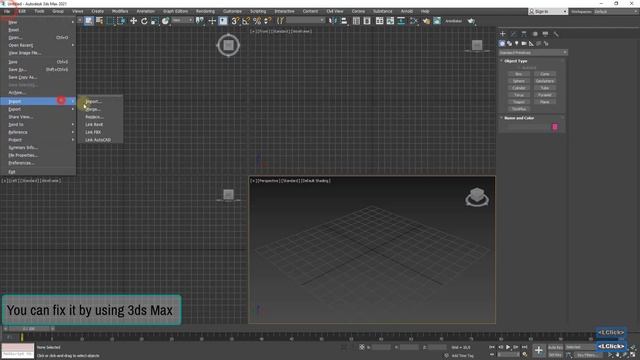640x360 pixels.
Task: Toggle the Scene Explorer icon
Action: (x=356, y=21)
